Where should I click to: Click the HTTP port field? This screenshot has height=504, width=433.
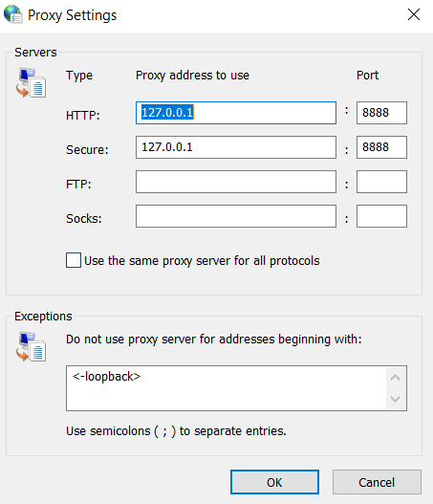(x=381, y=113)
